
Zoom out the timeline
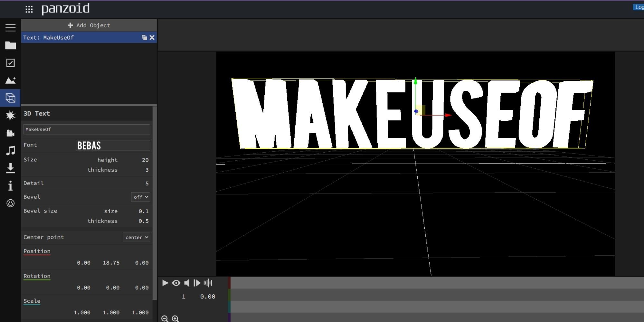coord(165,319)
